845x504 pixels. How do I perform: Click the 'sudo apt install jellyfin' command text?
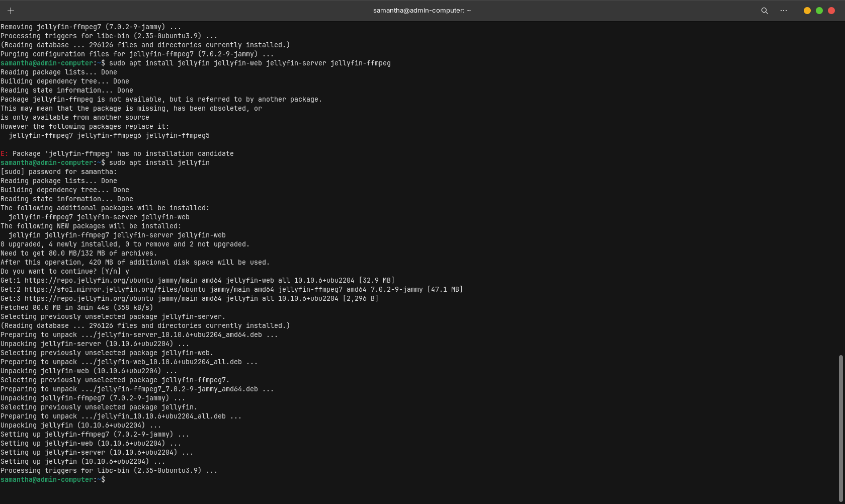pos(159,163)
